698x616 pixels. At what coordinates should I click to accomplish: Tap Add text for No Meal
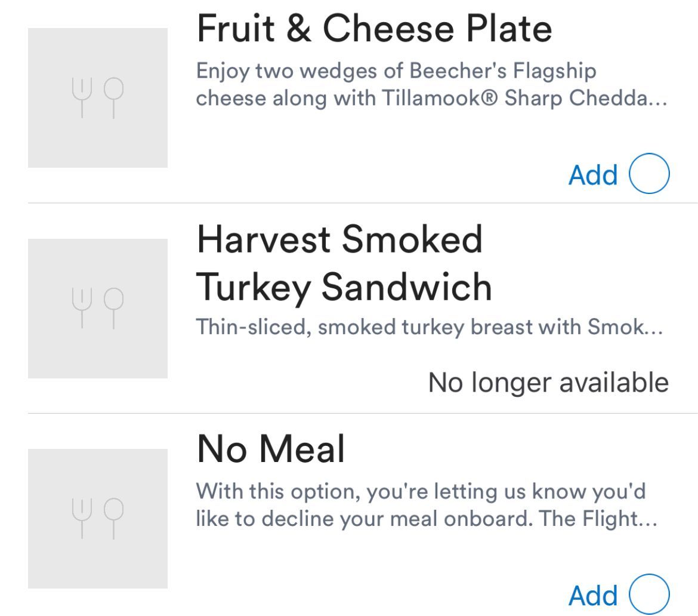coord(592,595)
